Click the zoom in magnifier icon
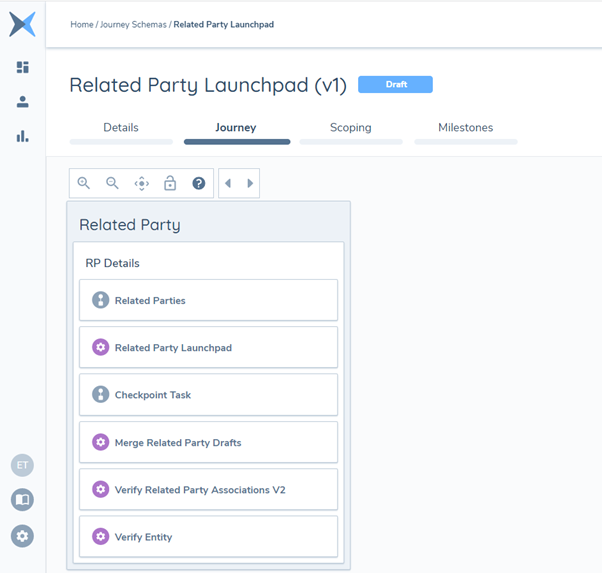 [84, 183]
